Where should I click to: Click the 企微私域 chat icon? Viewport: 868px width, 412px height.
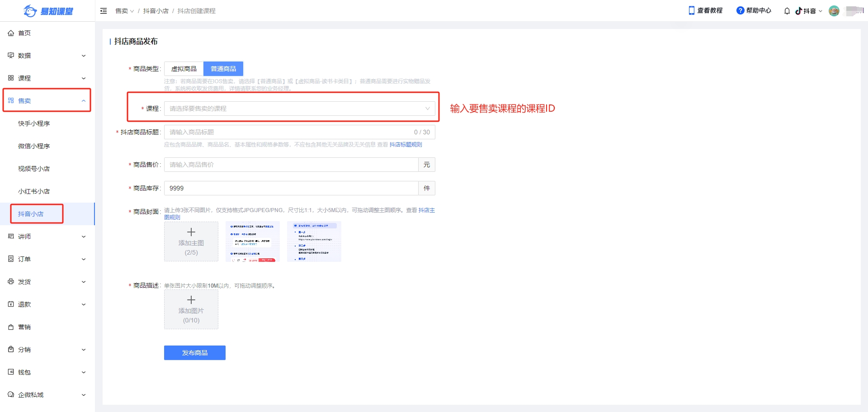click(x=11, y=395)
